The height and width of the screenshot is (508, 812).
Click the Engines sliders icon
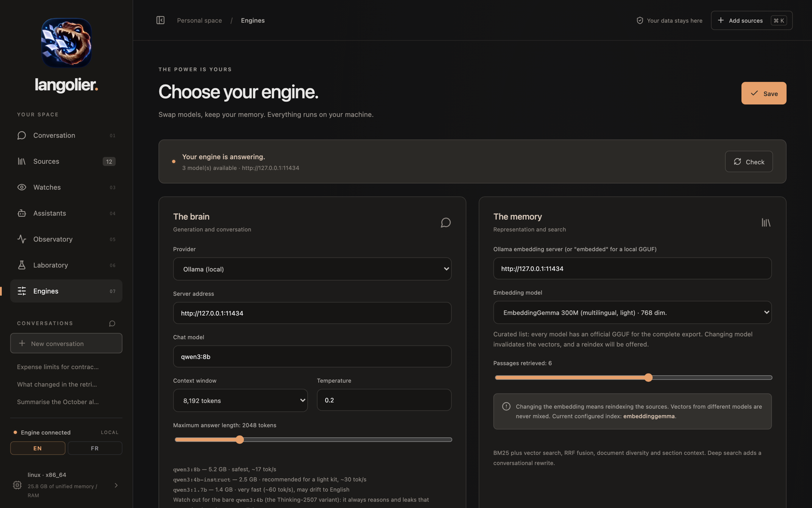coord(22,291)
